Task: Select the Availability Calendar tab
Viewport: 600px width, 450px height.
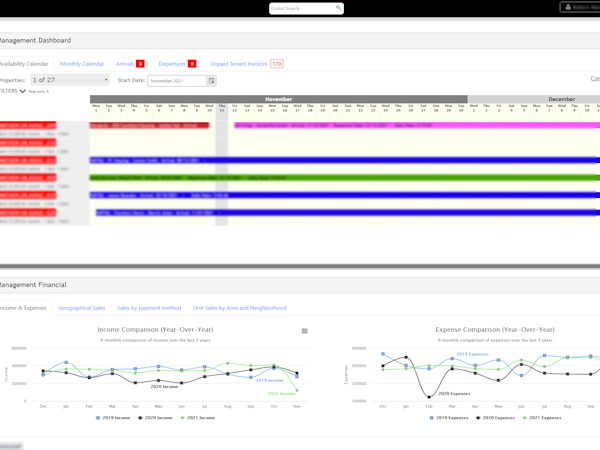Action: pyautogui.click(x=24, y=64)
